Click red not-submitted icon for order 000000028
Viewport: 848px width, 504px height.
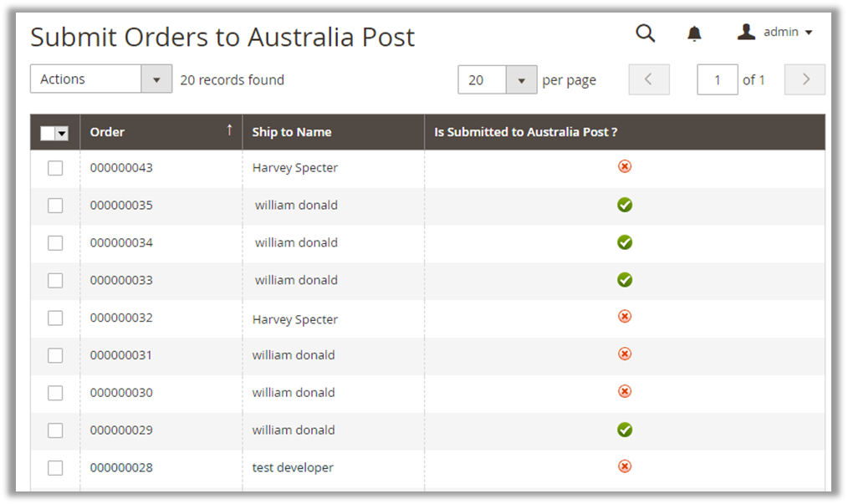coord(624,466)
